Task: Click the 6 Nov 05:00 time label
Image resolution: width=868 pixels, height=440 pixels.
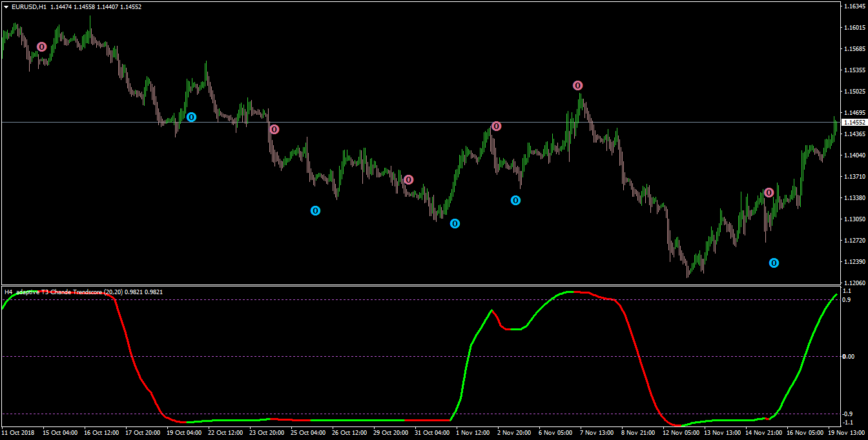Action: (554, 433)
